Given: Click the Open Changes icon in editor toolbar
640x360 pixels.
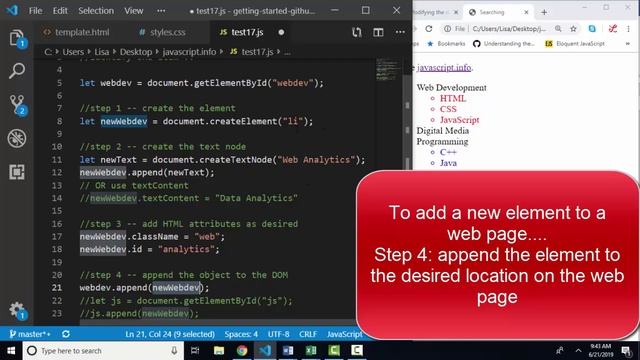Looking at the screenshot, I should tap(357, 32).
